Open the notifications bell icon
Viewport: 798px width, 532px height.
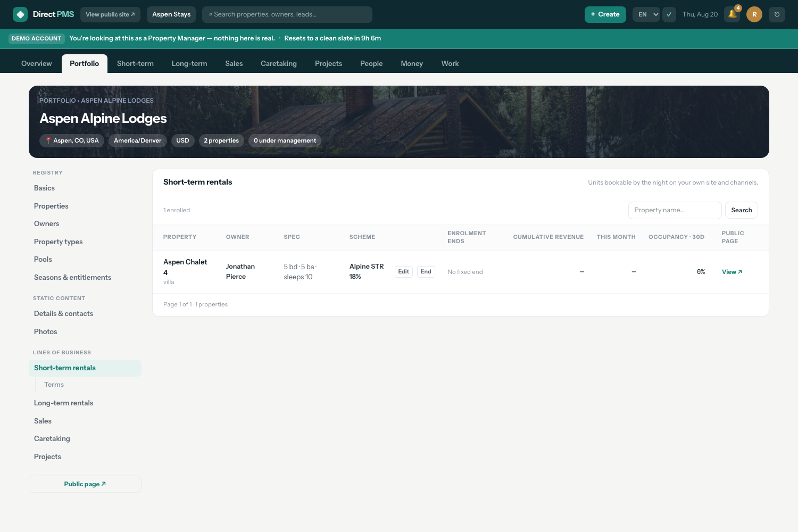[x=732, y=14]
